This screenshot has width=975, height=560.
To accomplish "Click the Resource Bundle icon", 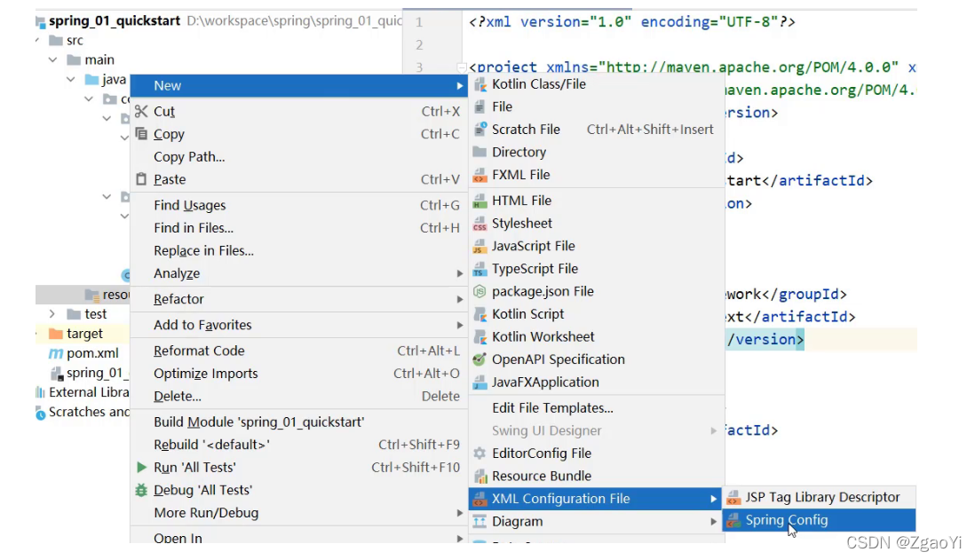I will tap(480, 476).
